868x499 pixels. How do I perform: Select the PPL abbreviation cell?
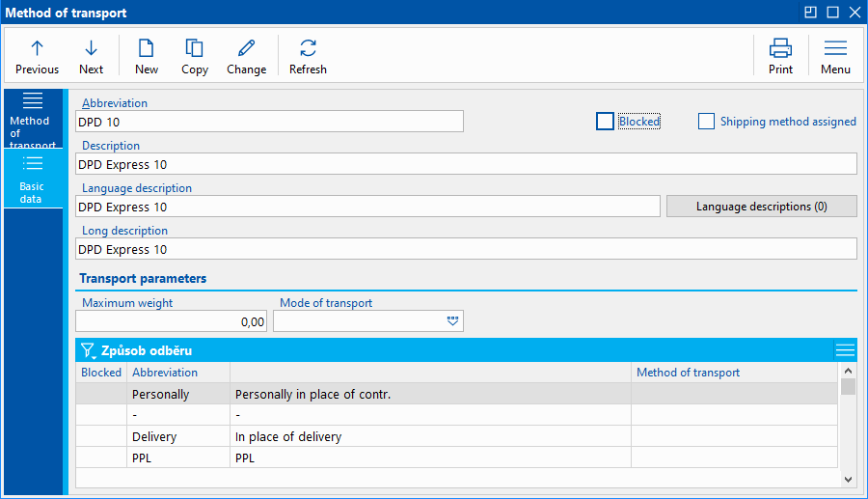[x=178, y=458]
